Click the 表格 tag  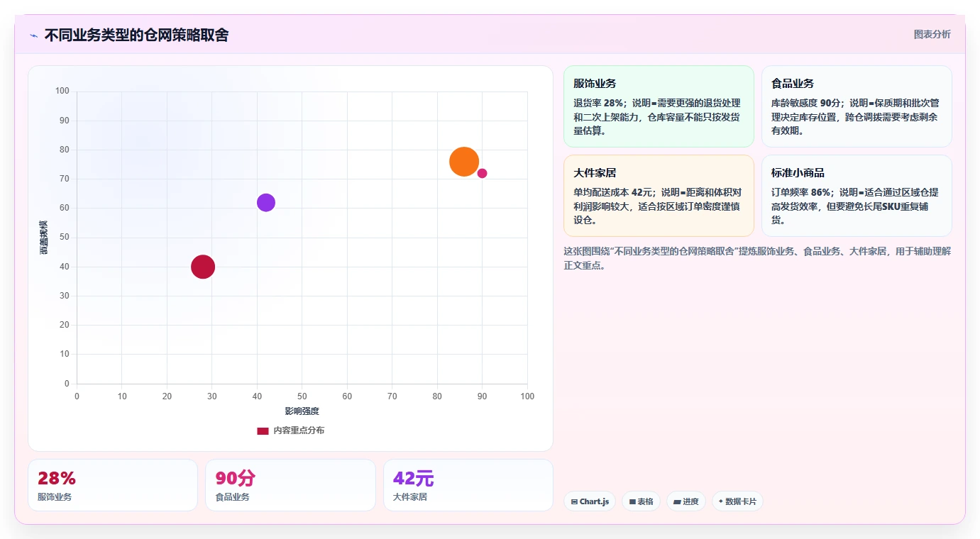tap(641, 501)
